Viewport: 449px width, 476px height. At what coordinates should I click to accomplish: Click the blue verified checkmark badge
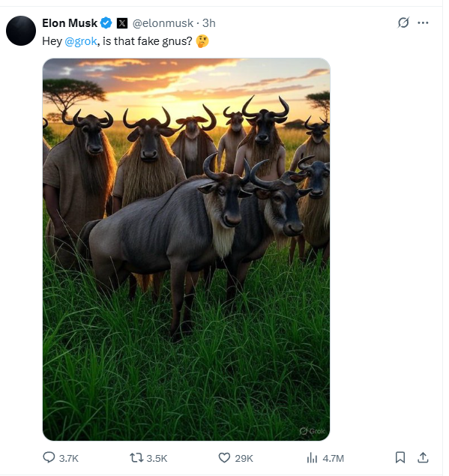(x=106, y=23)
